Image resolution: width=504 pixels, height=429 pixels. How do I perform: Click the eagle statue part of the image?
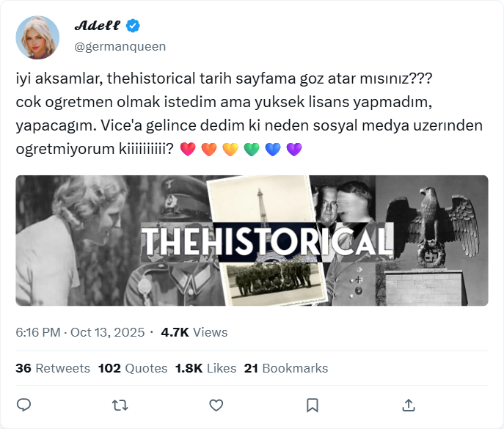[431, 227]
